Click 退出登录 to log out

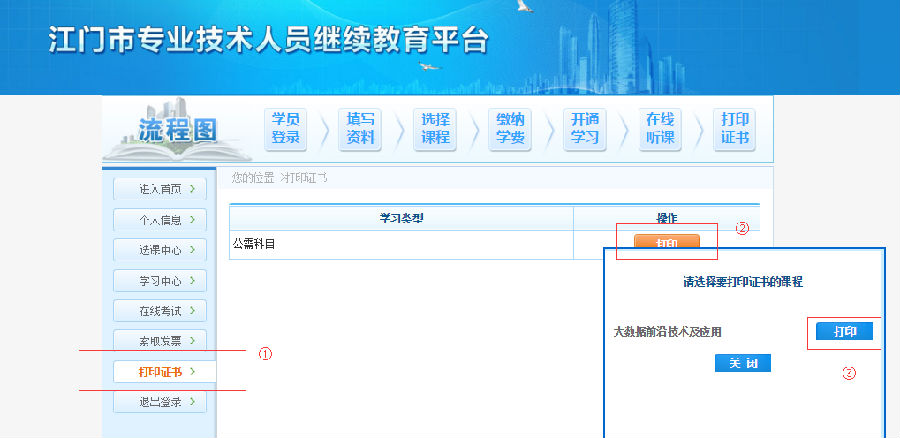(x=160, y=402)
